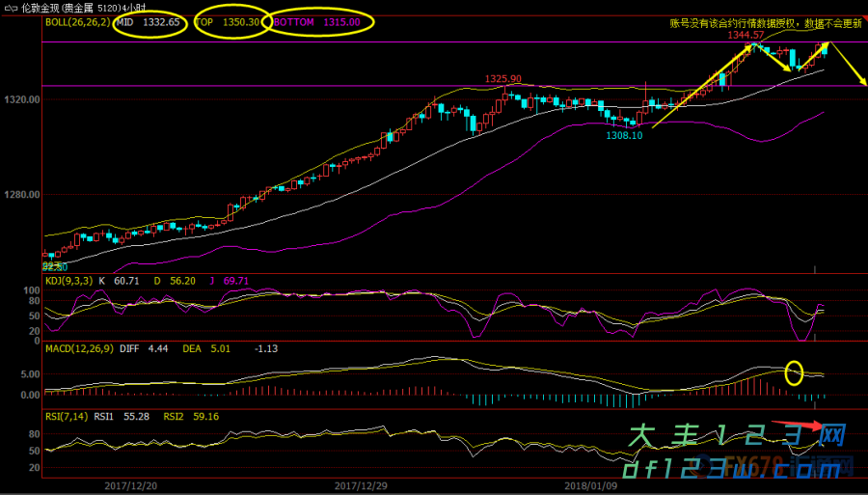Select the BOLL(26,26,2) indicator label
Viewport: 868px width, 495px height.
point(78,21)
